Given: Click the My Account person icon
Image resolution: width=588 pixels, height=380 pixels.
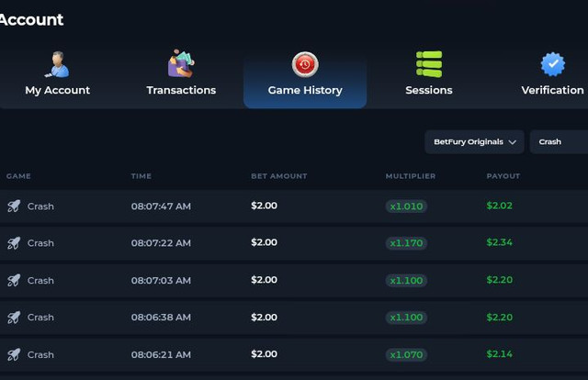Looking at the screenshot, I should (57, 64).
